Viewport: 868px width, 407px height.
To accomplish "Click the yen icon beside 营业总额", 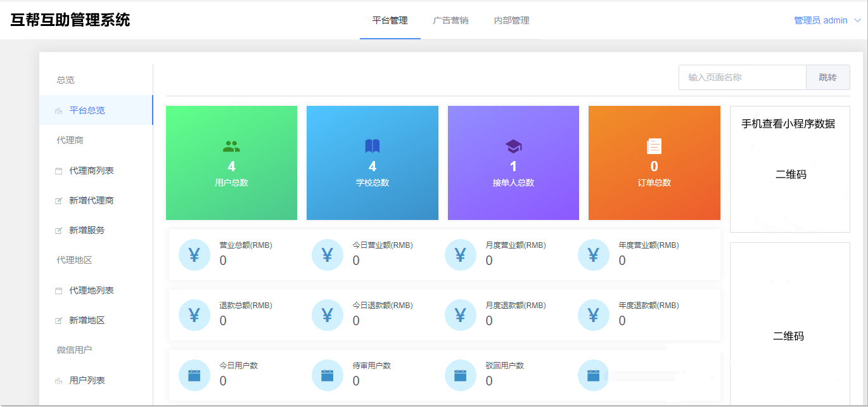I will [195, 255].
